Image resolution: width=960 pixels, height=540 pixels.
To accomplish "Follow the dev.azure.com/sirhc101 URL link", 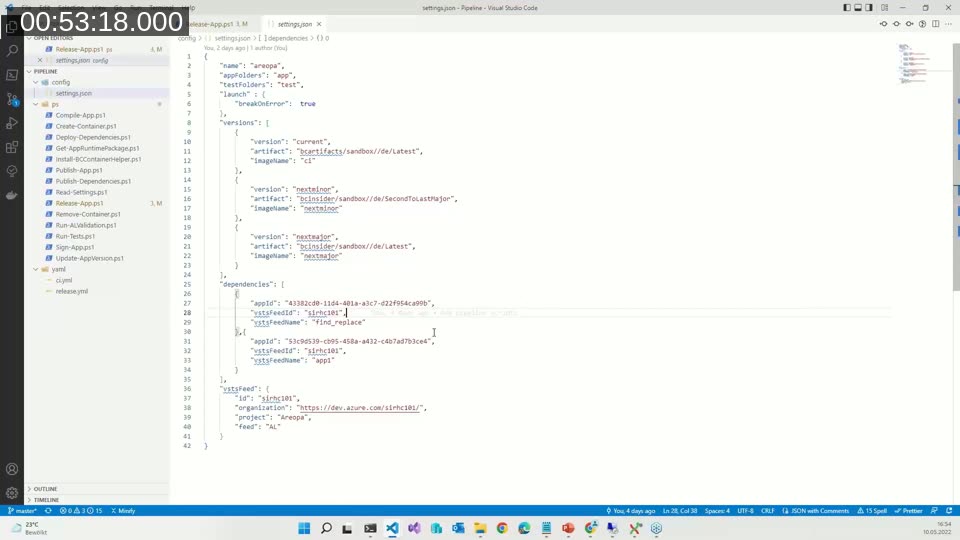I will click(x=361, y=408).
